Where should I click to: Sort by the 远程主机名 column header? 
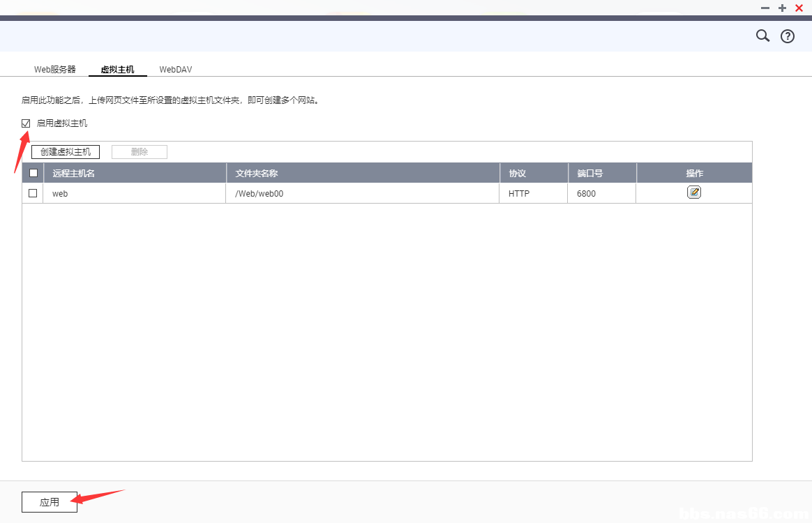click(73, 174)
